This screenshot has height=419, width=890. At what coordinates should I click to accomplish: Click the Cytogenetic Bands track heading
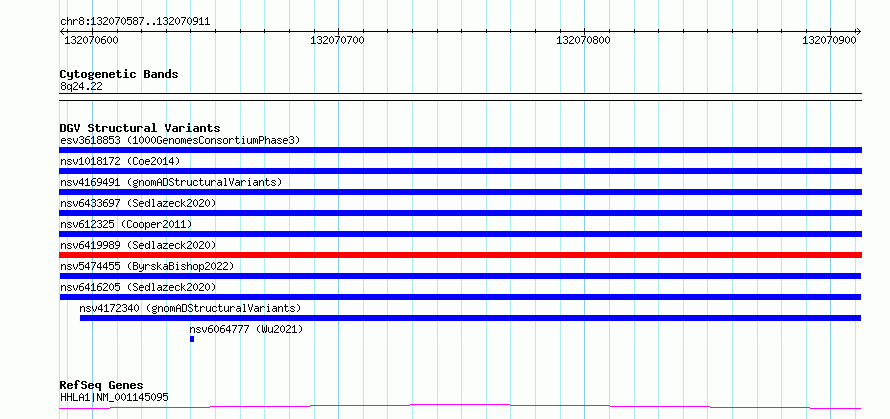coord(119,74)
